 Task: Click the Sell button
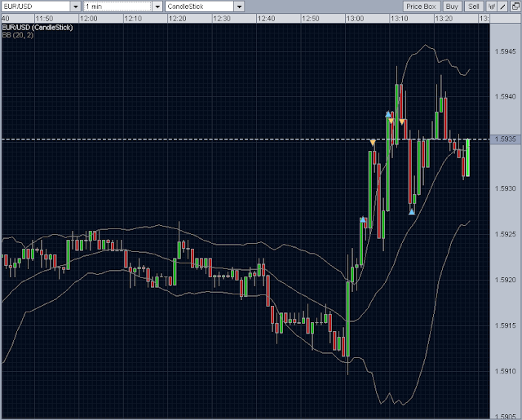coord(474,7)
